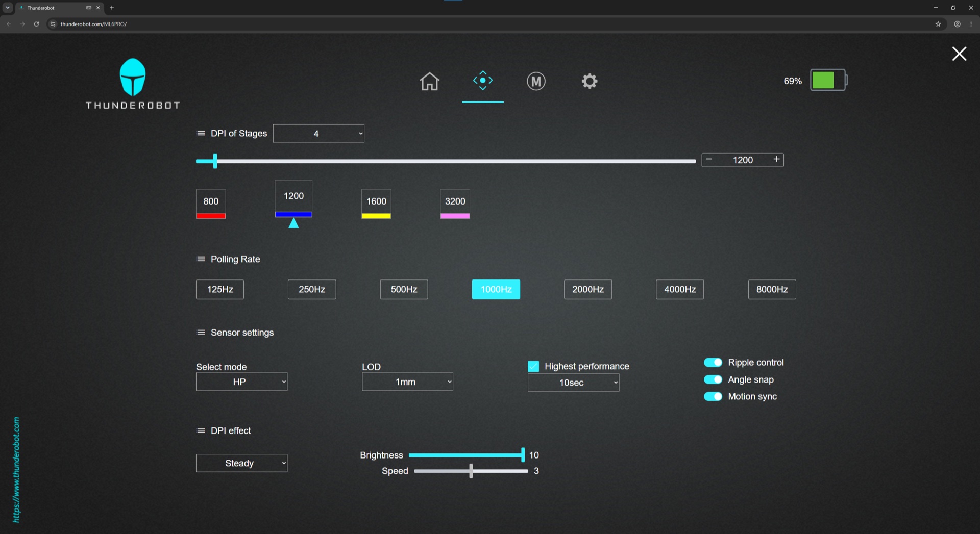This screenshot has height=534, width=980.
Task: Click the blue color bar under 1200
Action: 293,215
